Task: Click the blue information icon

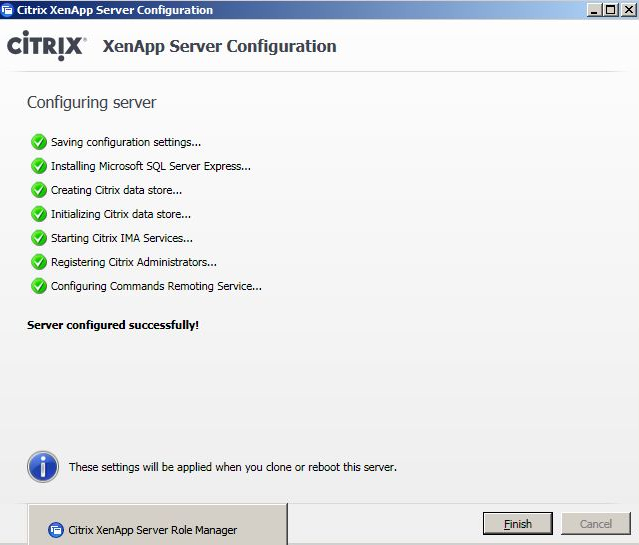Action: point(42,466)
